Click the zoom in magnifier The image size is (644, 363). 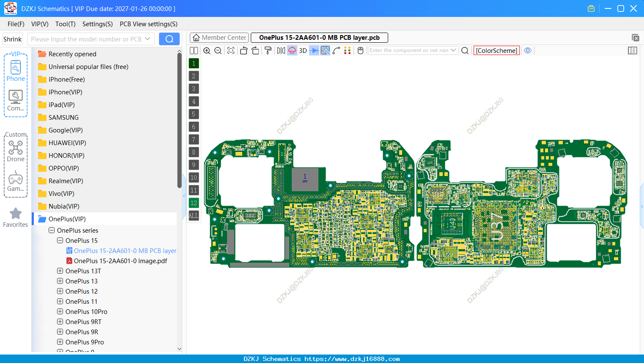coord(207,50)
